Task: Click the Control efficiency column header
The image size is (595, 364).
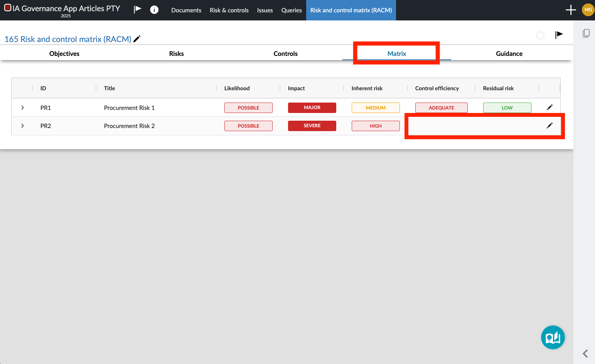Action: [437, 88]
